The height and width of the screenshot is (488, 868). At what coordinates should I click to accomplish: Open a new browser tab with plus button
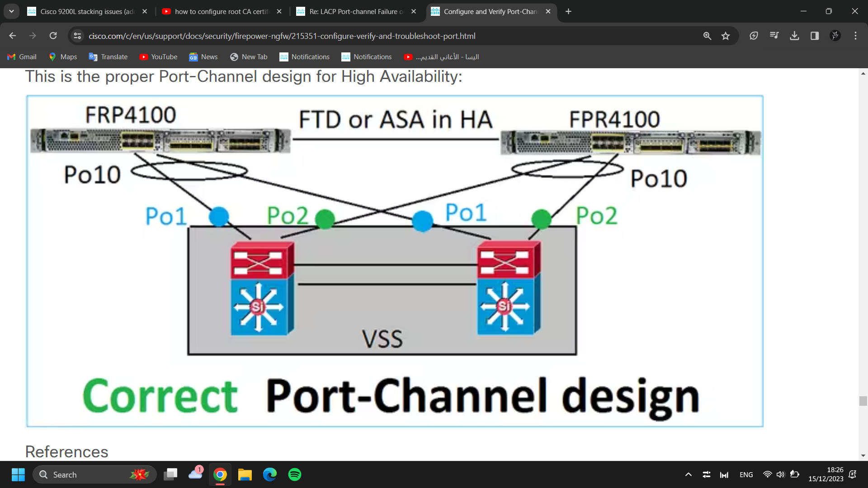coord(568,11)
